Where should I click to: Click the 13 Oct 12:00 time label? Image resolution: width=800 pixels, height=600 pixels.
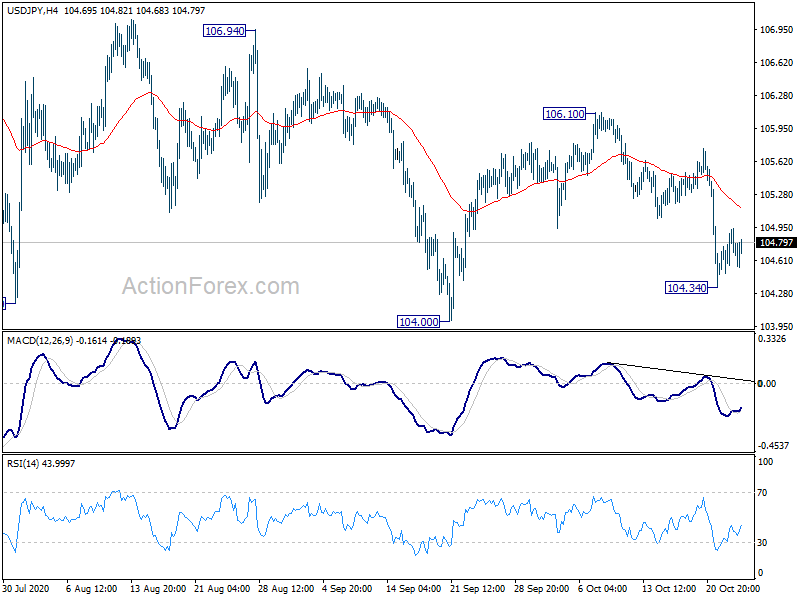[x=669, y=589]
